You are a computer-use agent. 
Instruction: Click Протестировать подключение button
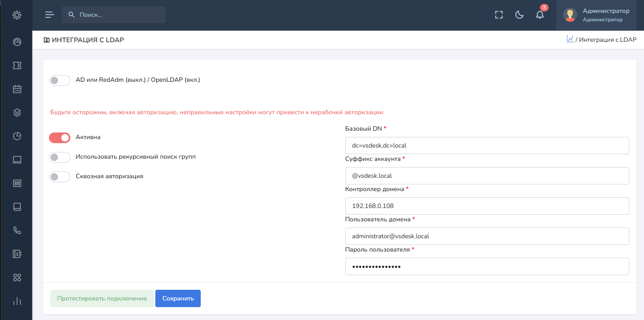[102, 299]
